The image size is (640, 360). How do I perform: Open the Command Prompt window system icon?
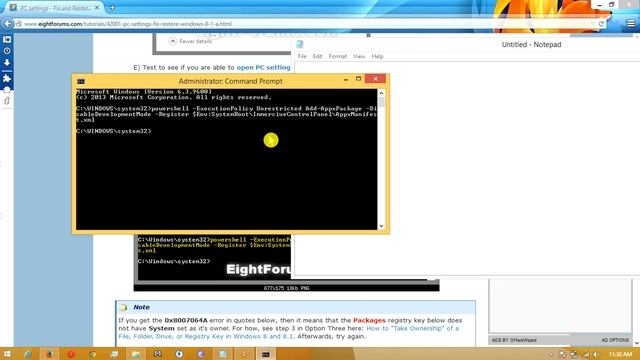pyautogui.click(x=81, y=81)
